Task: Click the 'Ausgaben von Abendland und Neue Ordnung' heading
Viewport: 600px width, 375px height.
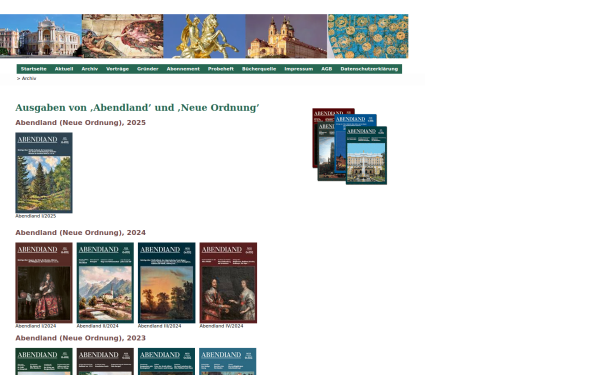Action: point(137,108)
